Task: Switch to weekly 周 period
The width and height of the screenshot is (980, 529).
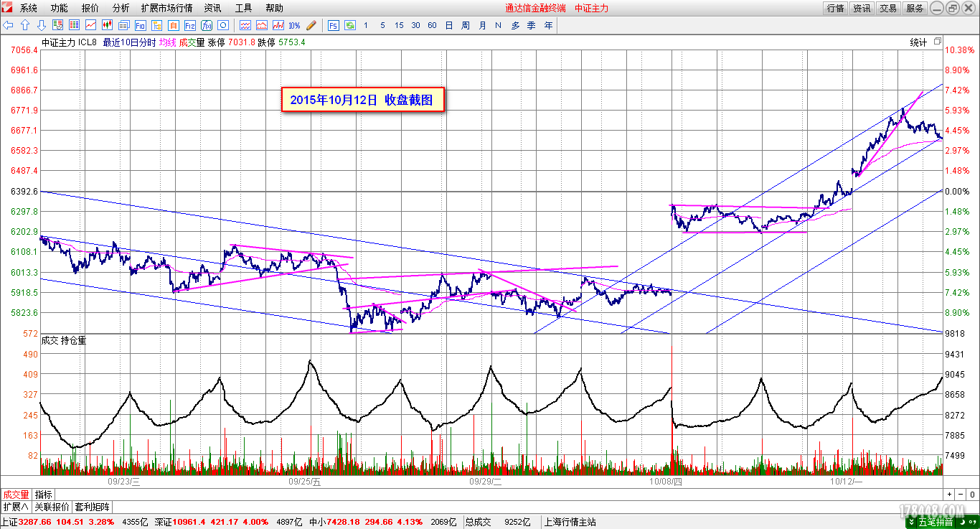Action: tap(466, 25)
